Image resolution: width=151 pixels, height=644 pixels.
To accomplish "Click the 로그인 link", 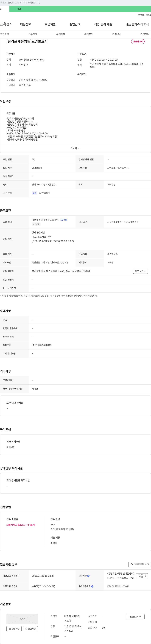I will pos(141,15).
